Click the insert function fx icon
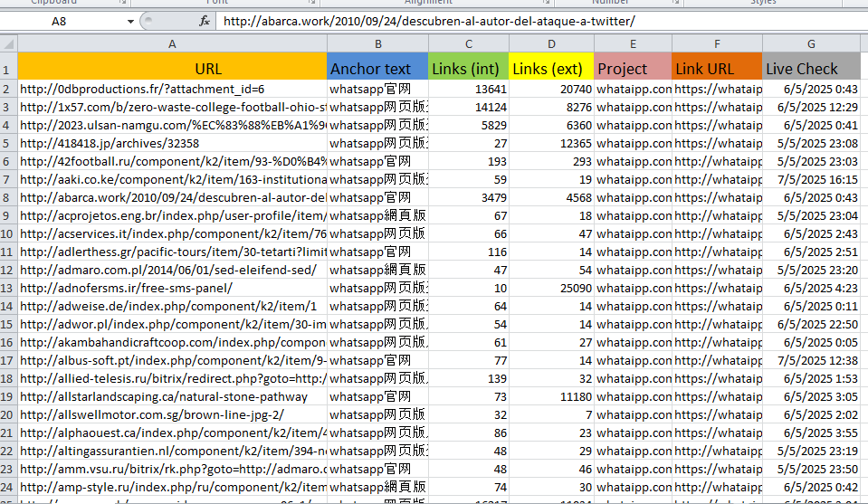Screen dimensions: 868x504 [x=205, y=21]
